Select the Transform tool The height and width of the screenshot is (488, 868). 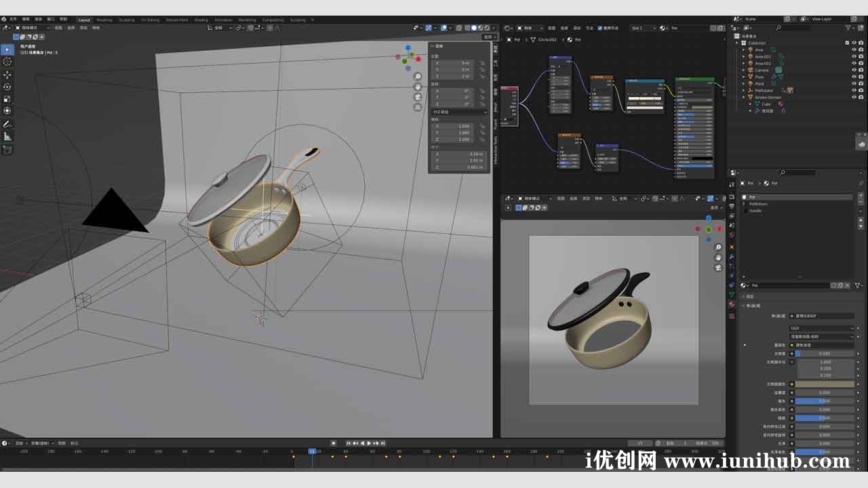pos(7,110)
